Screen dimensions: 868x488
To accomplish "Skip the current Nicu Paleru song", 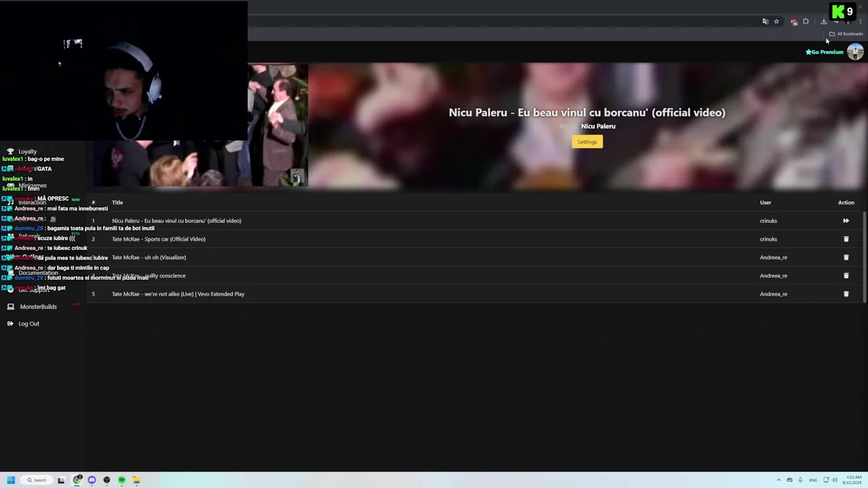I will click(x=846, y=221).
